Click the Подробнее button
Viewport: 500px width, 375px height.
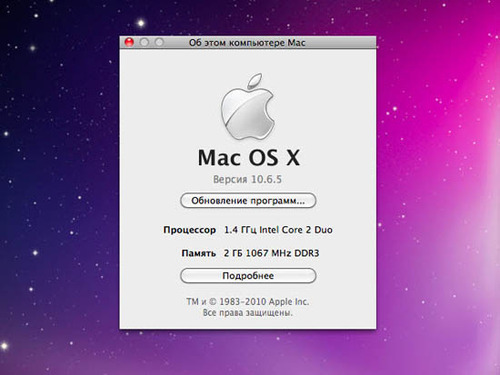[248, 276]
